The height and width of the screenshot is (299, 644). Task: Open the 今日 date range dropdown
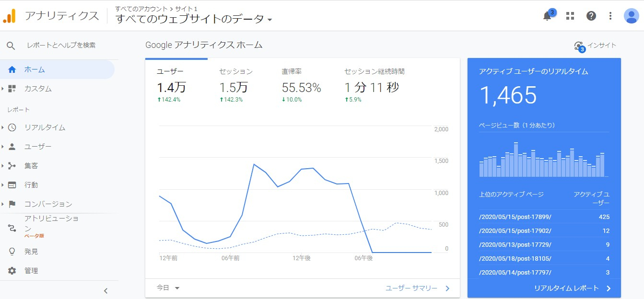point(168,288)
